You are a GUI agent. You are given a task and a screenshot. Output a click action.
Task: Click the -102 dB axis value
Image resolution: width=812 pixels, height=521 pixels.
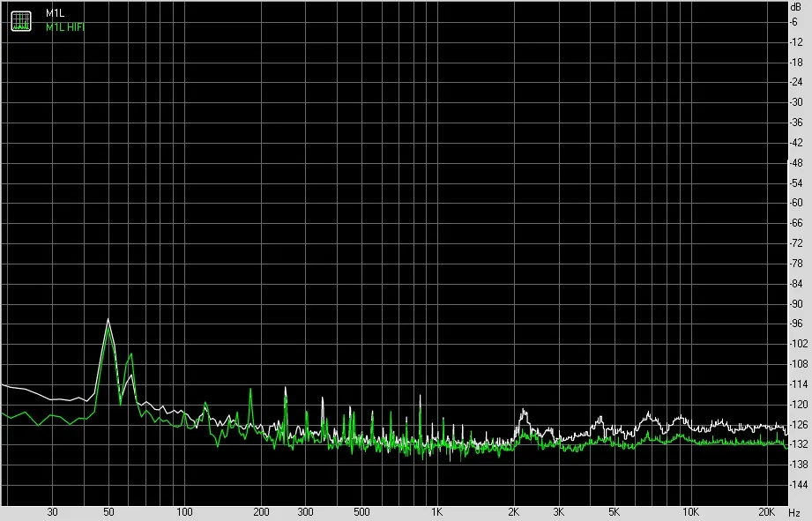click(798, 343)
